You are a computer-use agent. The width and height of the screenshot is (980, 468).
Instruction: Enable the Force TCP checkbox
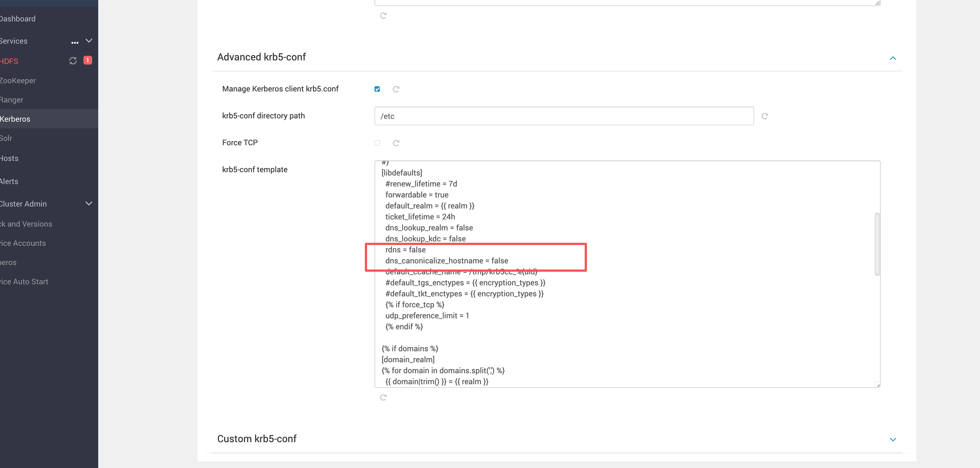coord(377,143)
